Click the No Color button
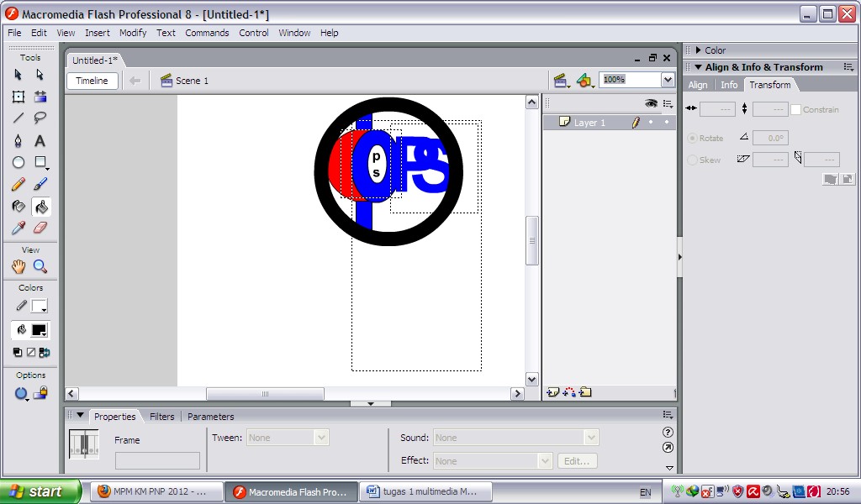Viewport: 861px width, 504px height. click(x=31, y=352)
